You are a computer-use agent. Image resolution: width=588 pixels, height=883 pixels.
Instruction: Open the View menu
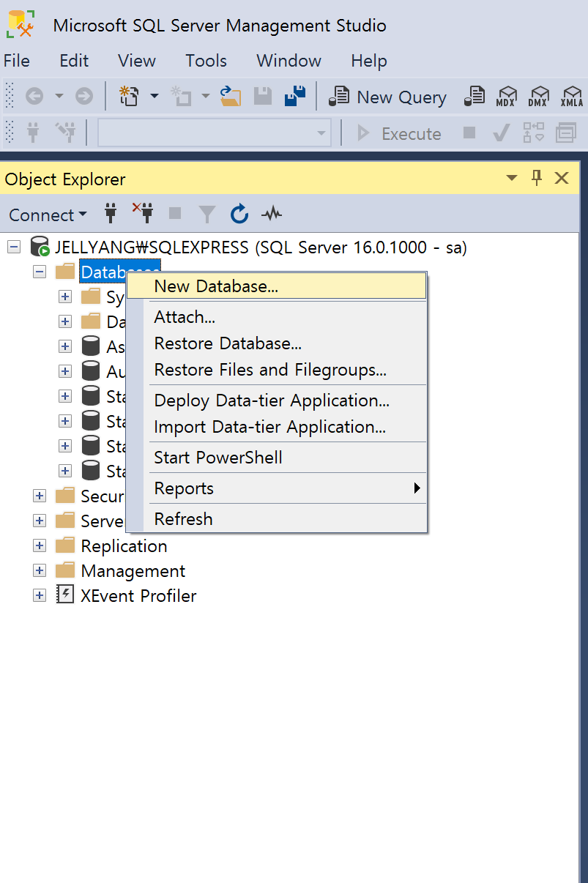[137, 61]
